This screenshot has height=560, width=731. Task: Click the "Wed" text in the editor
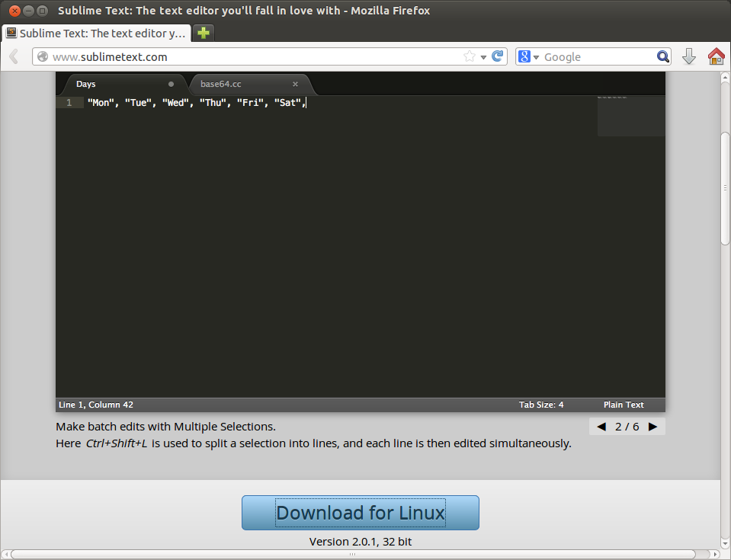(x=175, y=103)
